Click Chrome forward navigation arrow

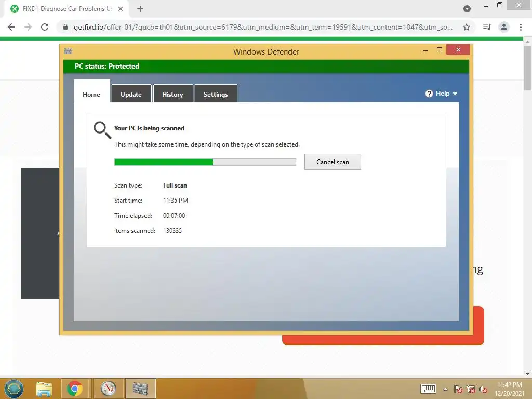point(28,27)
